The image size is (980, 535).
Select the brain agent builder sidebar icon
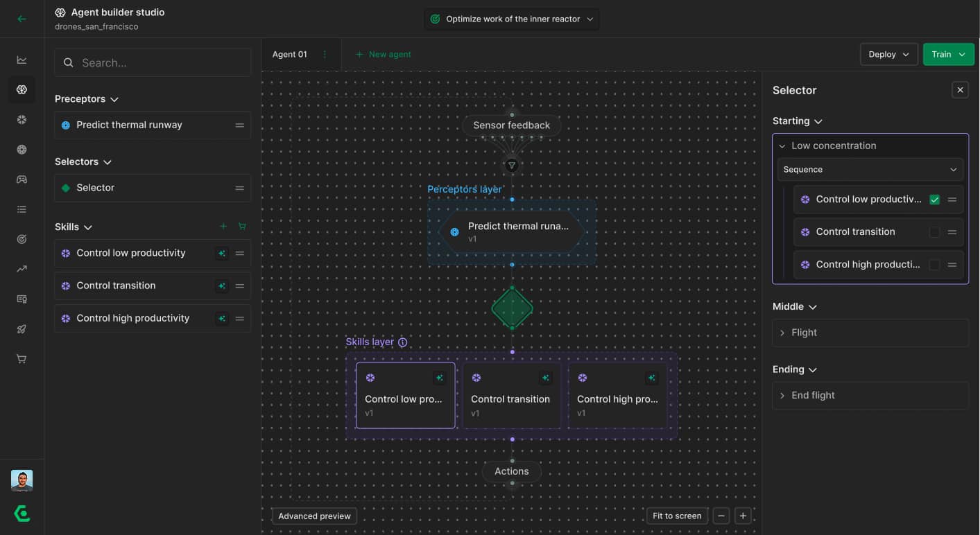coord(22,89)
